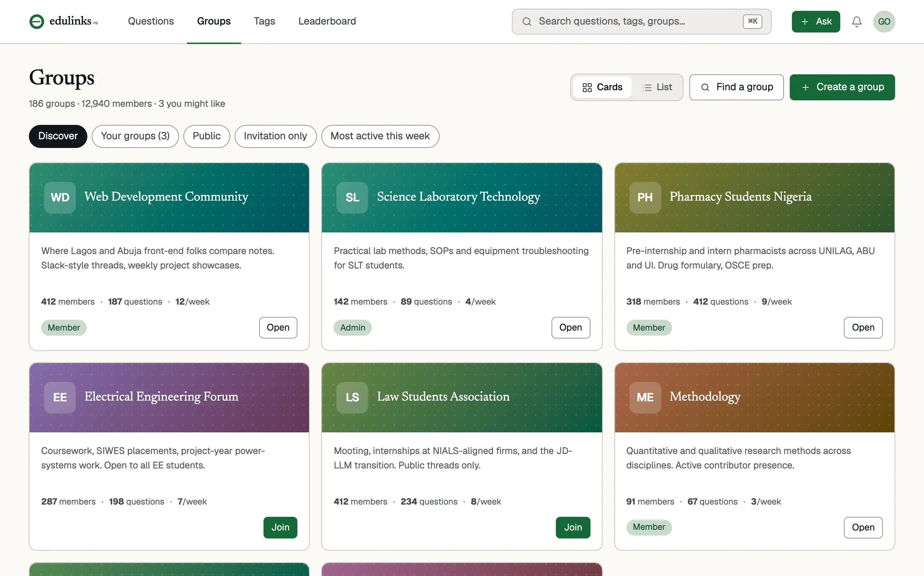The image size is (924, 576).
Task: Click Electrical Engineering Forum title
Action: pos(161,397)
